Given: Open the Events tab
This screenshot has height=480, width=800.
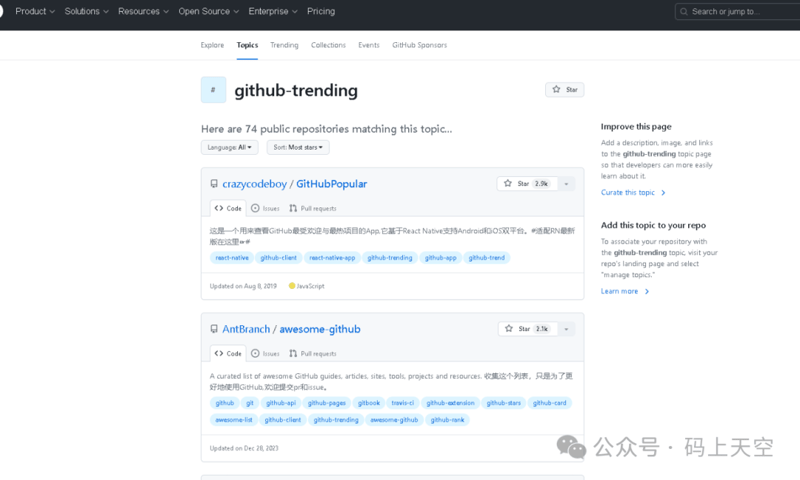Looking at the screenshot, I should click(x=368, y=45).
